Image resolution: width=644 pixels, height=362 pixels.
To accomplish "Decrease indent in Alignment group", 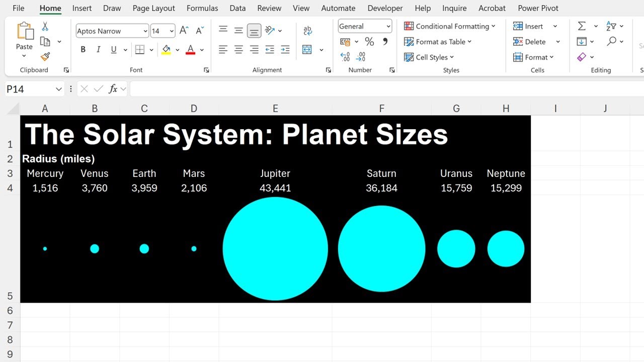I will coord(270,49).
